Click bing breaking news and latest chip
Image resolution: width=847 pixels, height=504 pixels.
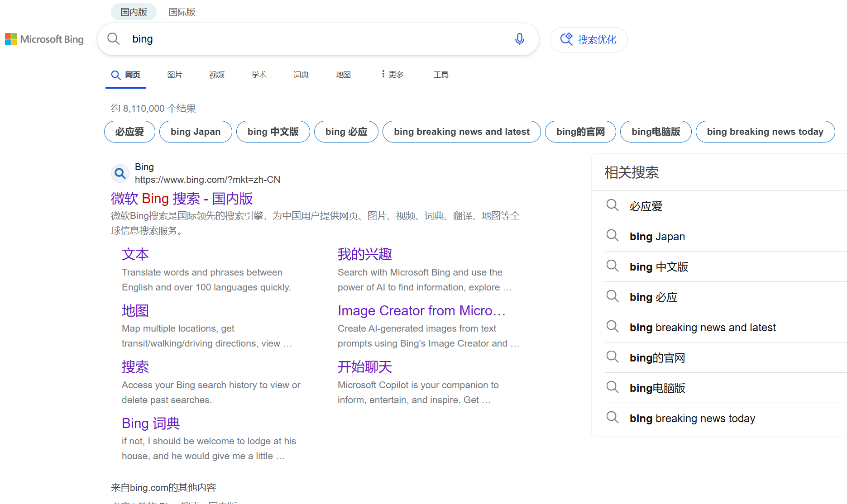(x=462, y=132)
